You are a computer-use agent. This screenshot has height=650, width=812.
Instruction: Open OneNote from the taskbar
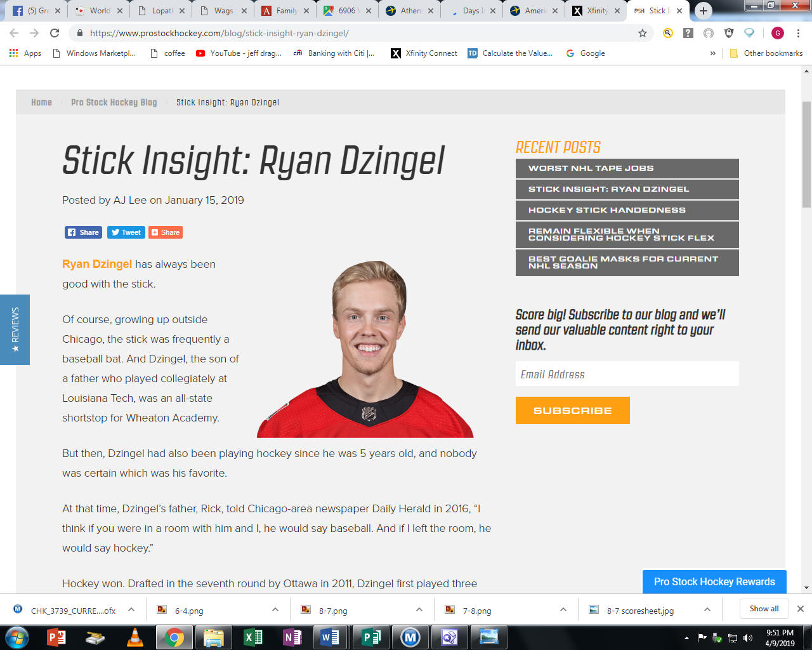(x=292, y=637)
